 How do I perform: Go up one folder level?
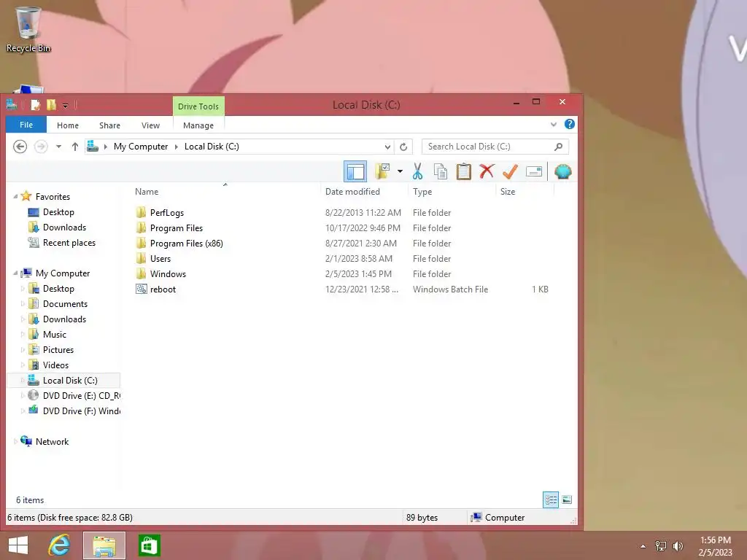tap(75, 147)
